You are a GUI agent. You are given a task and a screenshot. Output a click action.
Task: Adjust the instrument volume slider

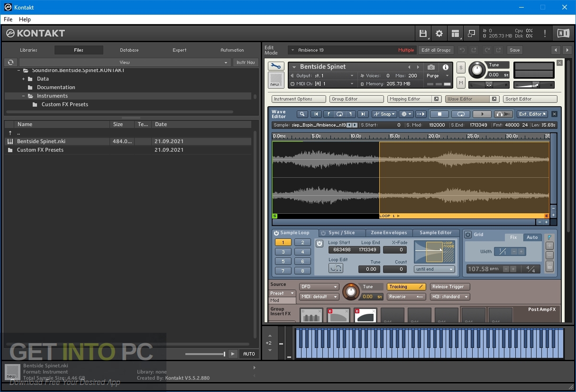534,85
